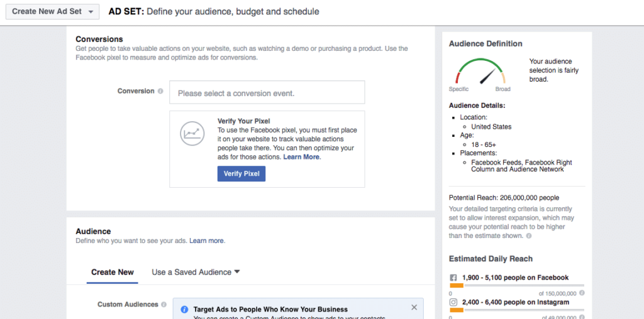Click the interest expansion info icon

pos(528,236)
